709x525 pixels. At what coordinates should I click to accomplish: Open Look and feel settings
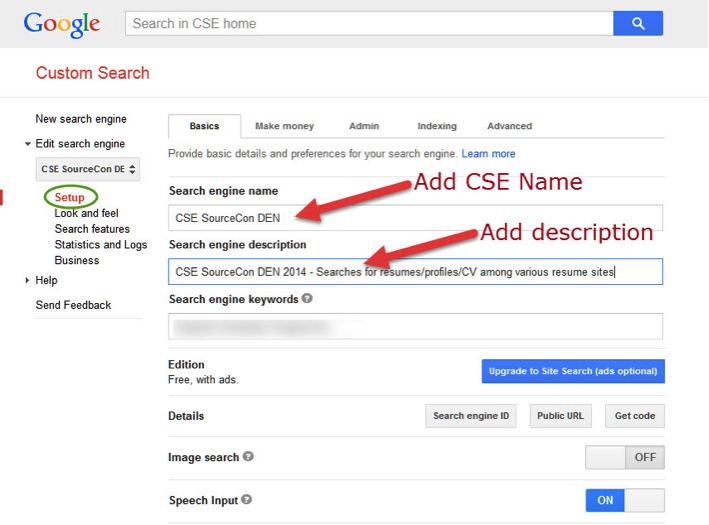(86, 213)
